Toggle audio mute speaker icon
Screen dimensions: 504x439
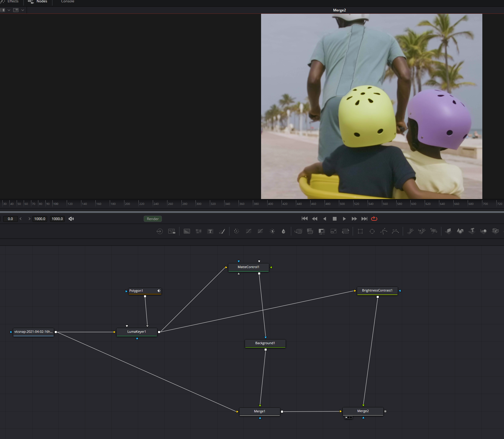[x=71, y=219]
